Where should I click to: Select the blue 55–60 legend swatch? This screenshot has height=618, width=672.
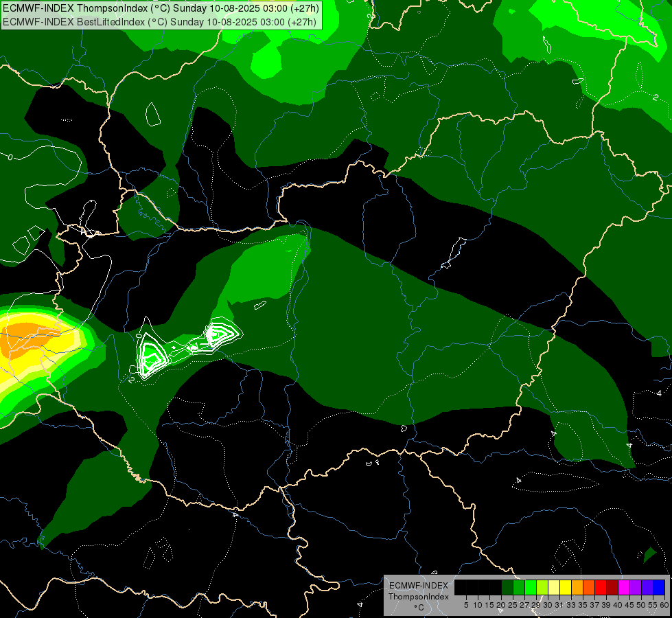(659, 587)
